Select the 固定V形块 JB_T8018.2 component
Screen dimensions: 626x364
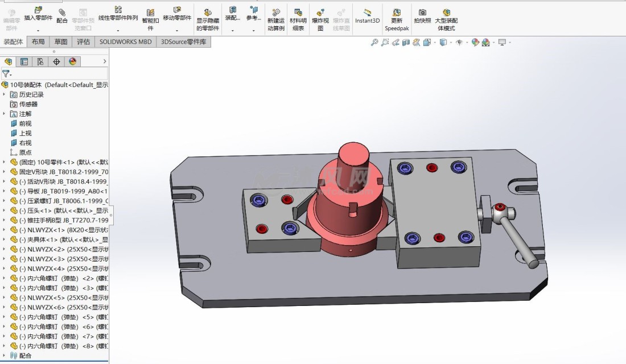59,172
